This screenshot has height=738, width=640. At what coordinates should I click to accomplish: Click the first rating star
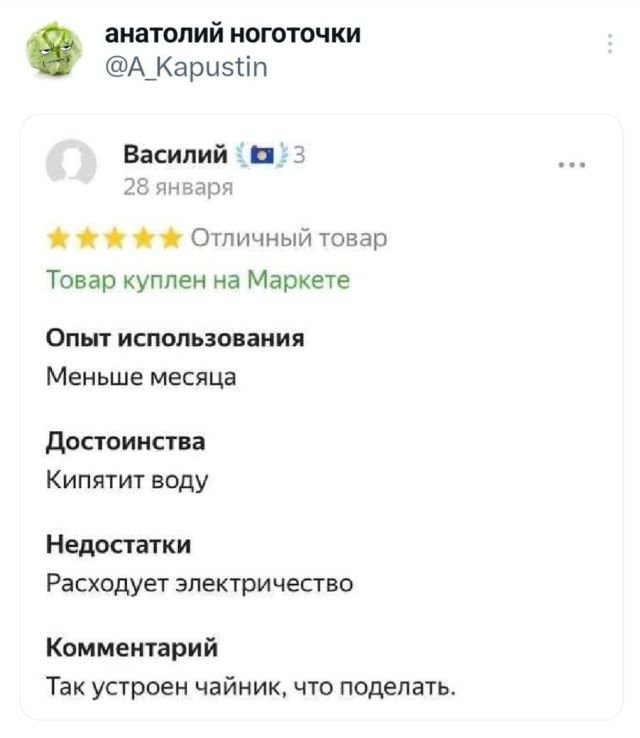60,239
